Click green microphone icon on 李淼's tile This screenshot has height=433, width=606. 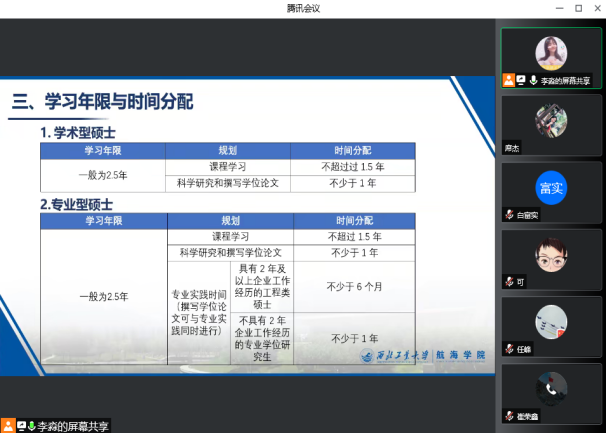(x=533, y=80)
